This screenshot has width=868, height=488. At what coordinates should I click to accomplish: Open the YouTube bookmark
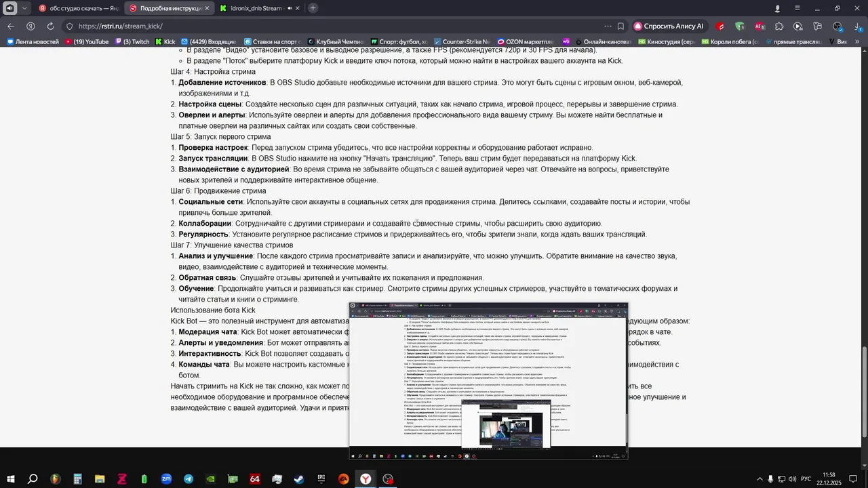[85, 42]
